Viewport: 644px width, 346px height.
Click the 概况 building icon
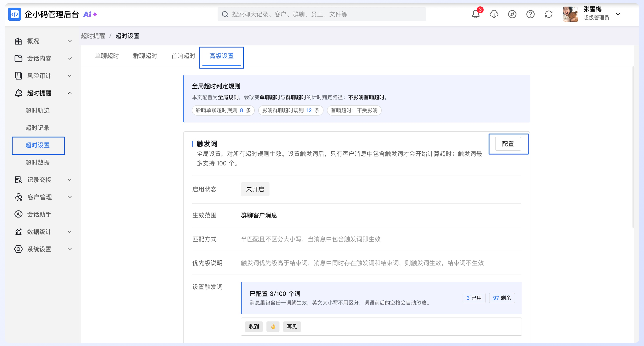coord(18,41)
